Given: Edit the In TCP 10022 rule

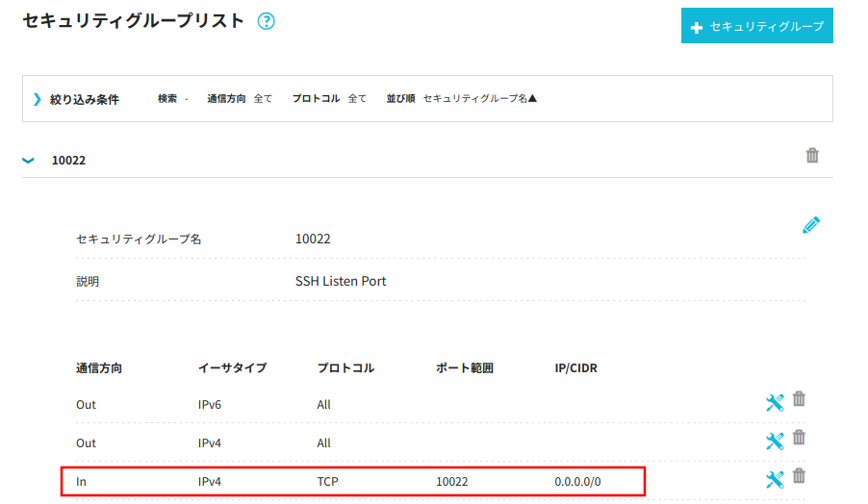Looking at the screenshot, I should pos(775,479).
